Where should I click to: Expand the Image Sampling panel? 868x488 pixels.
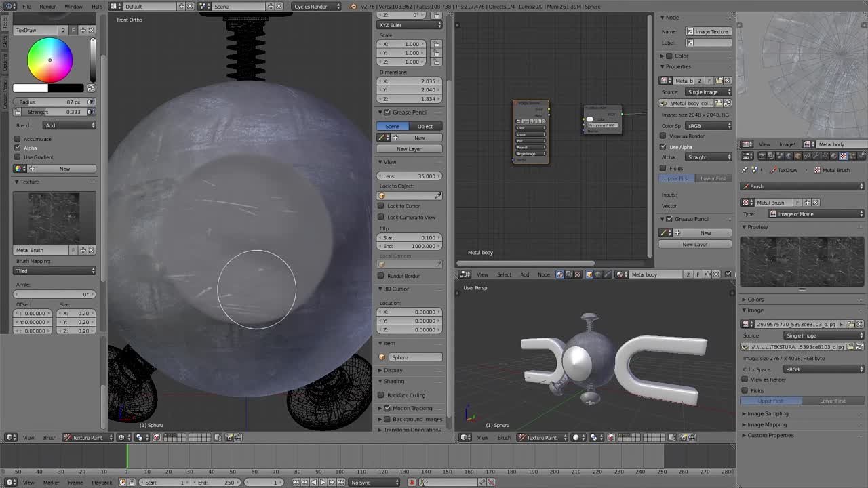point(768,413)
